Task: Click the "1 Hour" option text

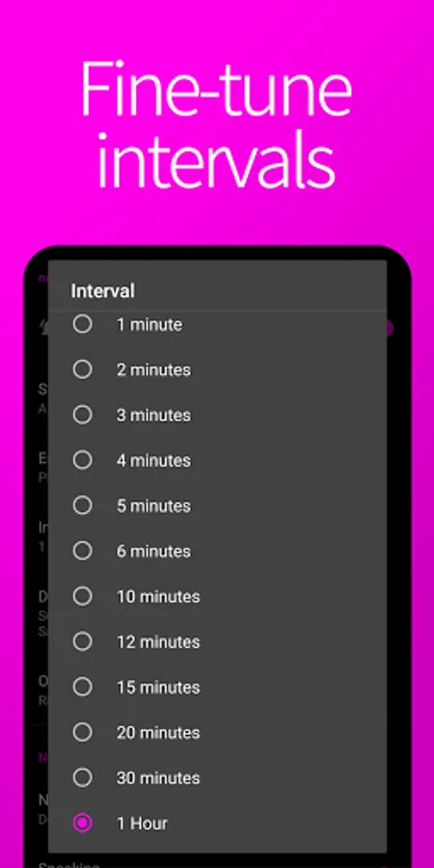Action: pos(142,824)
